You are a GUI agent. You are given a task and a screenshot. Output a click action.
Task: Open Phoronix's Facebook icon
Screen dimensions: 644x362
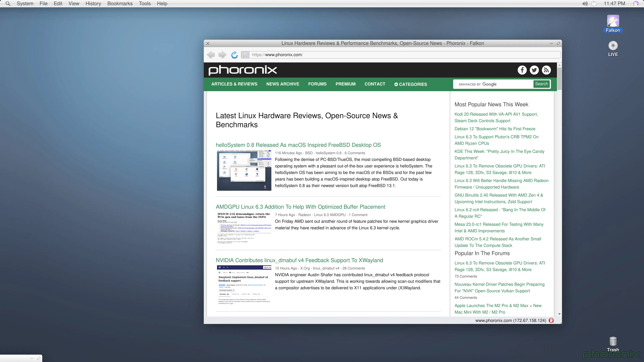(522, 70)
